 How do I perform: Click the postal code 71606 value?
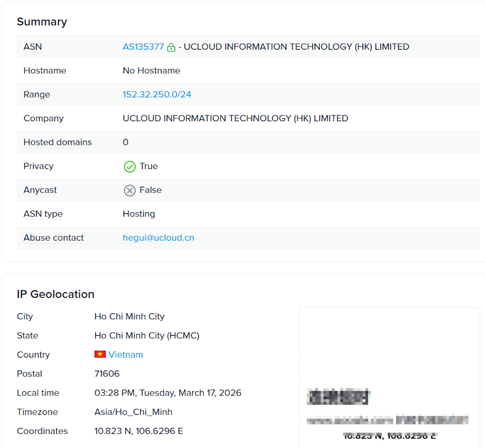pyautogui.click(x=106, y=374)
